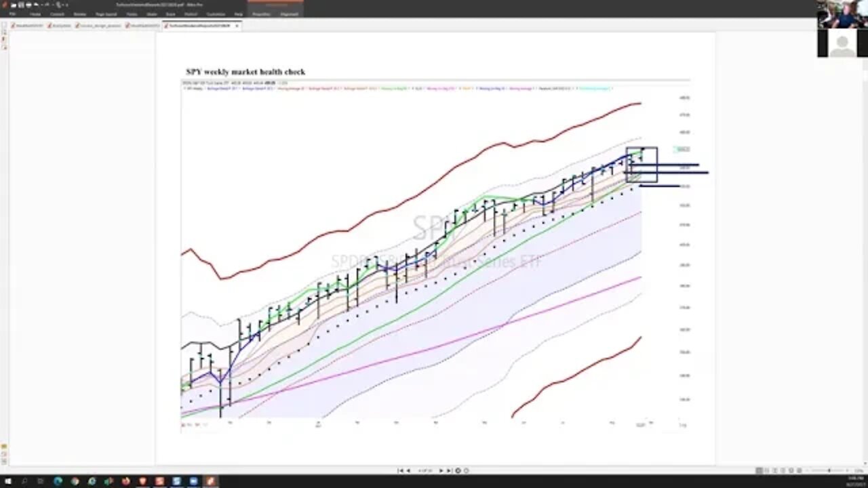The width and height of the screenshot is (868, 488).
Task: Open the Protect ribbon tab
Action: coord(189,14)
